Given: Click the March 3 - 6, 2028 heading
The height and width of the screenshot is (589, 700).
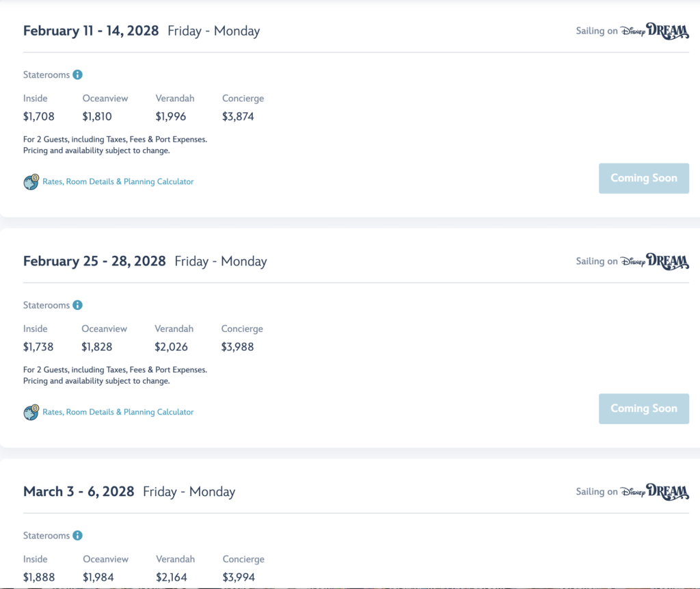Looking at the screenshot, I should click(x=79, y=492).
